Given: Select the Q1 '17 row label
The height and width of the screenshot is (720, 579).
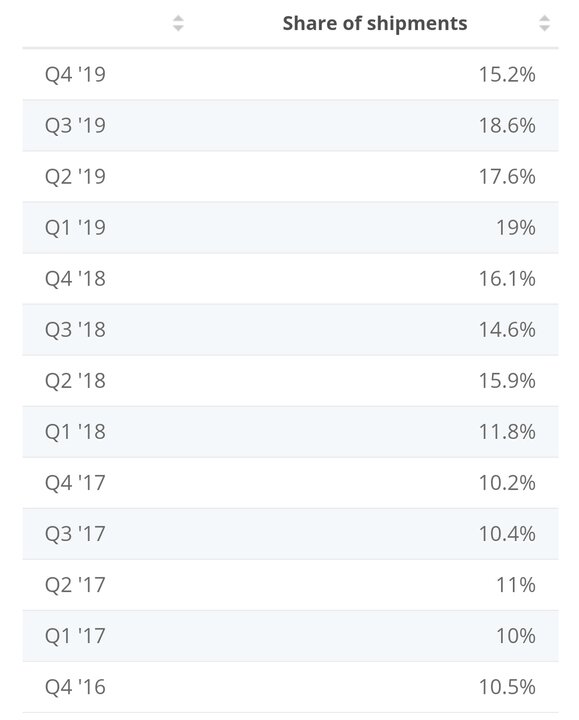Looking at the screenshot, I should [x=75, y=636].
